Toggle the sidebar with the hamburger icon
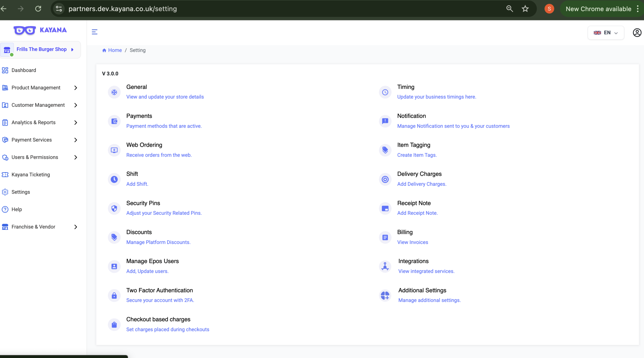 (95, 32)
